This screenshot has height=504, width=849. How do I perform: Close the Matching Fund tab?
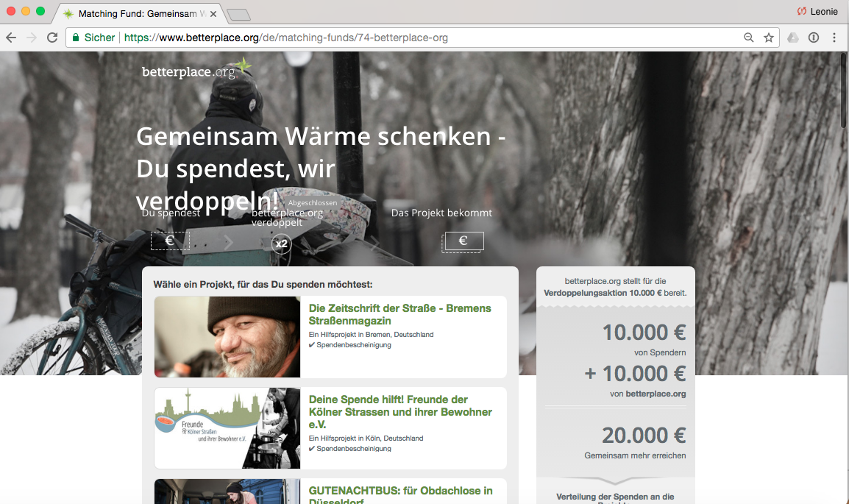[212, 14]
